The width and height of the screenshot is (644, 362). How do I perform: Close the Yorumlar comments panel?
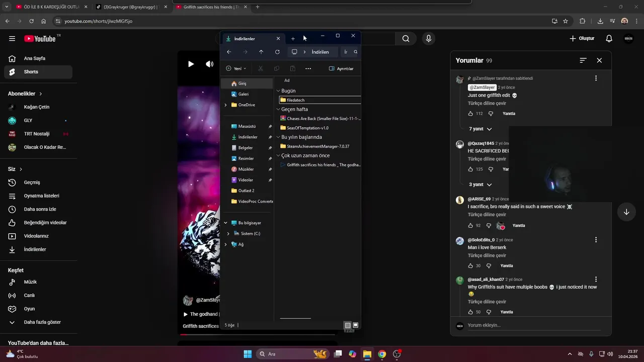[x=599, y=60]
